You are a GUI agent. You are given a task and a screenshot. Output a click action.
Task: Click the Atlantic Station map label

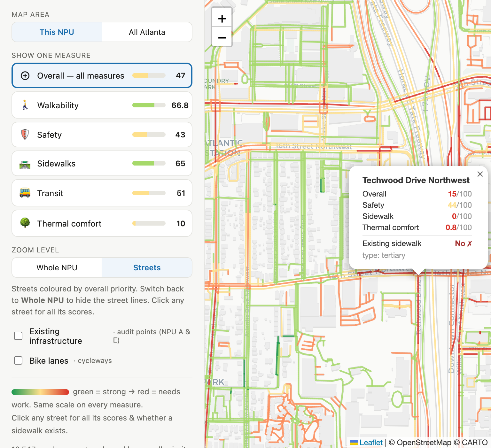coord(224,148)
